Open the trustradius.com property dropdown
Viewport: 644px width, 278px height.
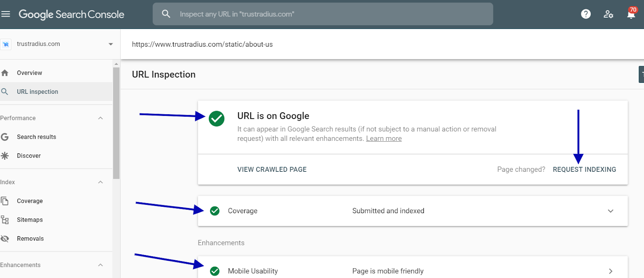click(111, 44)
